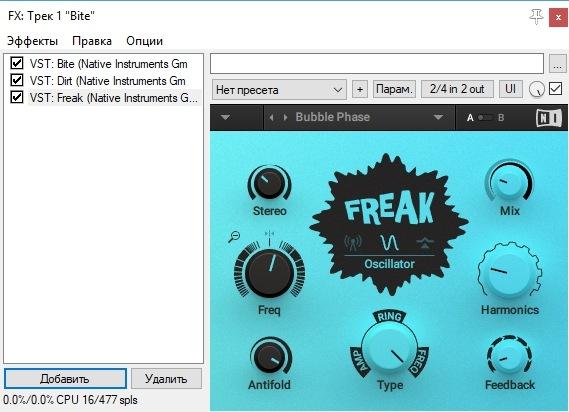Click the RING label on the Type knob

coord(389,317)
